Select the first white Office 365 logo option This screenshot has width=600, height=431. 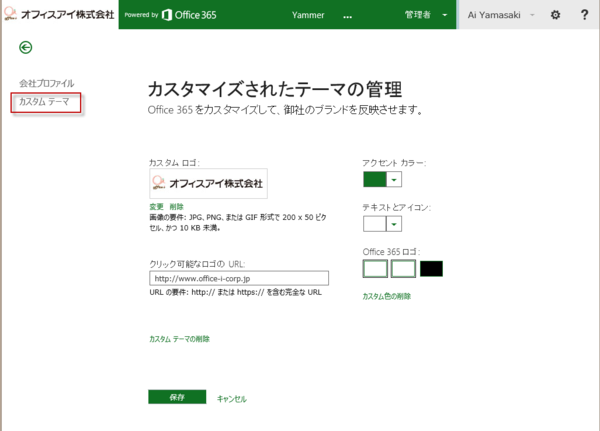coord(375,268)
